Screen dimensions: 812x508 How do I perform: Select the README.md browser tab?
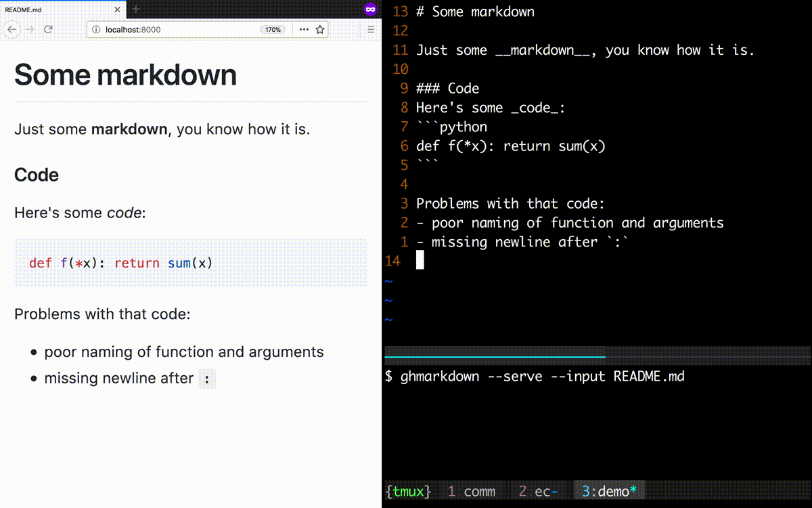pos(64,9)
